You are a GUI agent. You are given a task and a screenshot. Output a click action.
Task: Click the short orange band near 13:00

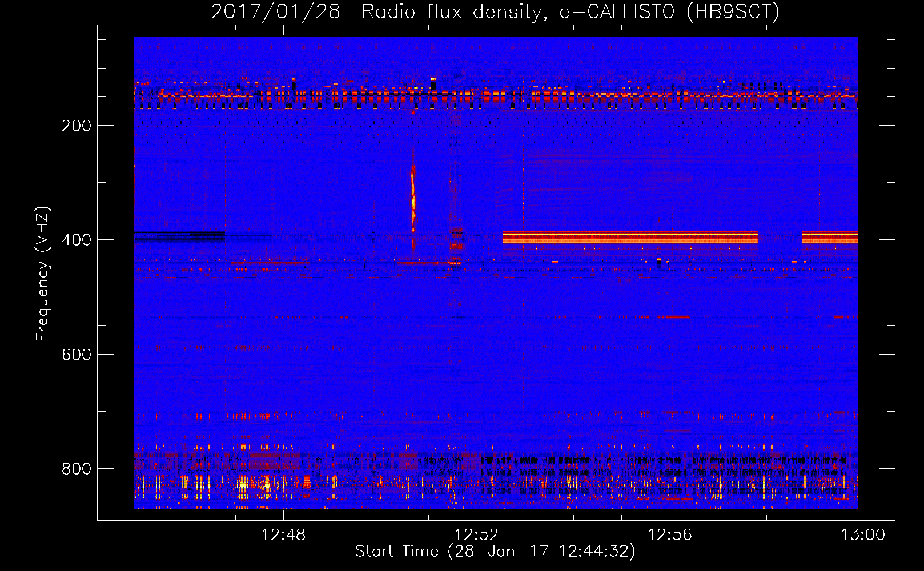pyautogui.click(x=830, y=237)
